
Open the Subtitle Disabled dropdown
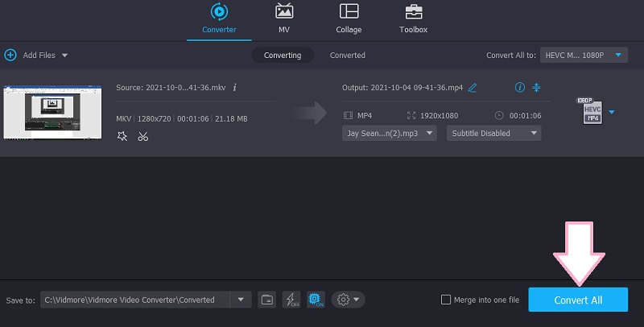[493, 133]
